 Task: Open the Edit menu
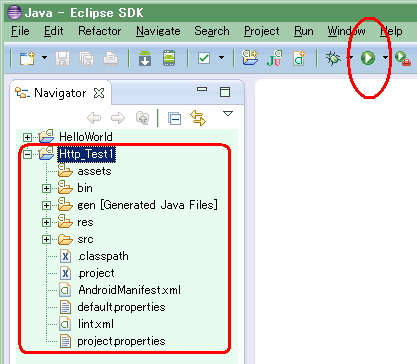(53, 31)
